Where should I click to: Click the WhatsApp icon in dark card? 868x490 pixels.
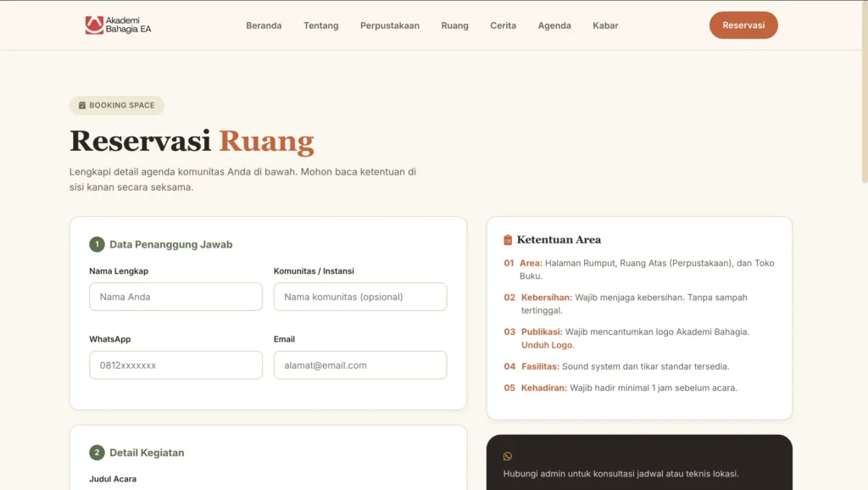(x=508, y=456)
